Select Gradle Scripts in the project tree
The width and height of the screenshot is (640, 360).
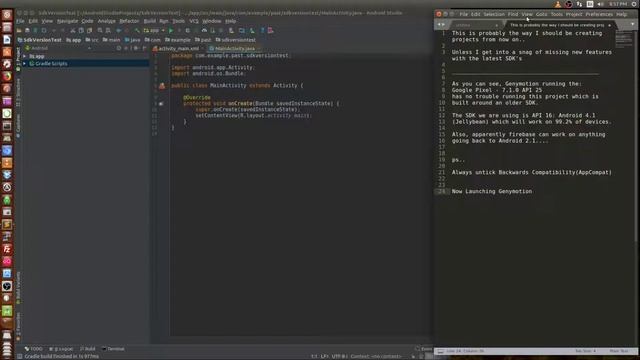pos(51,64)
